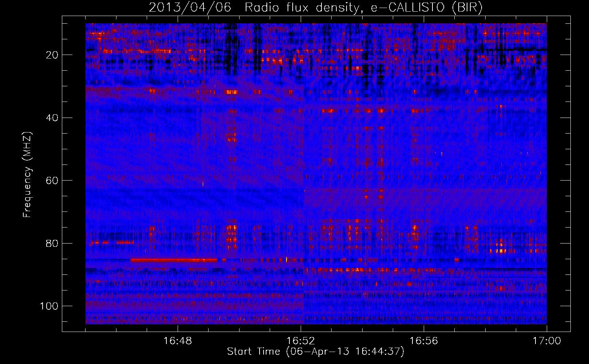Click the 'Start Time (06-Apr-13 16:44:37)' label
This screenshot has height=364, width=589.
pyautogui.click(x=316, y=352)
